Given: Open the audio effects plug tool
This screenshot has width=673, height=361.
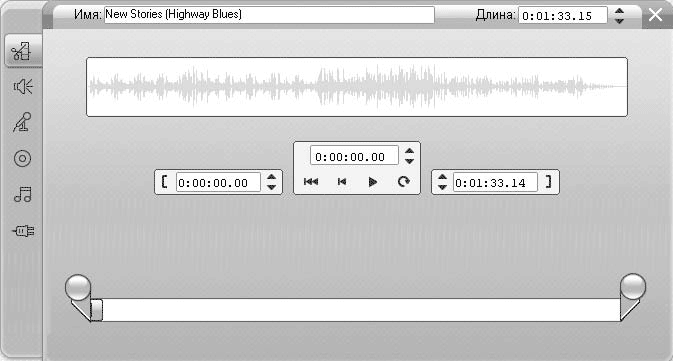Looking at the screenshot, I should tap(23, 231).
